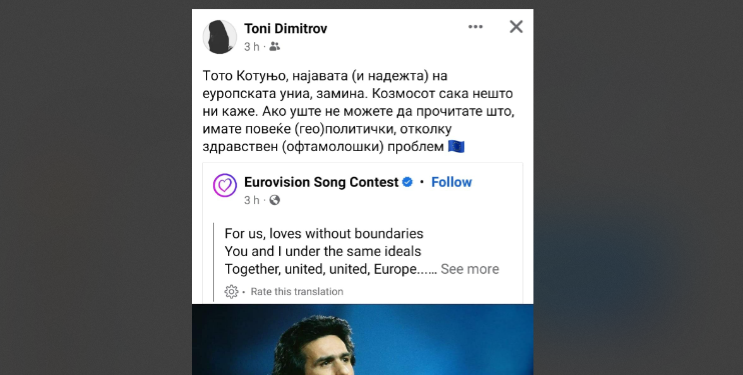The width and height of the screenshot is (743, 375).
Task: Select Rate this translation
Action: 297,292
